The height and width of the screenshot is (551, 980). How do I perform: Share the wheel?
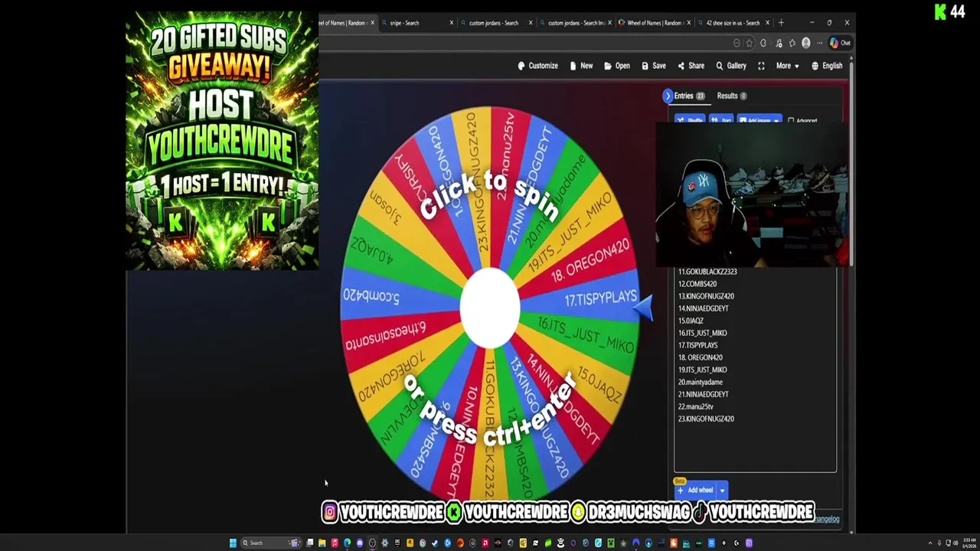click(x=691, y=66)
